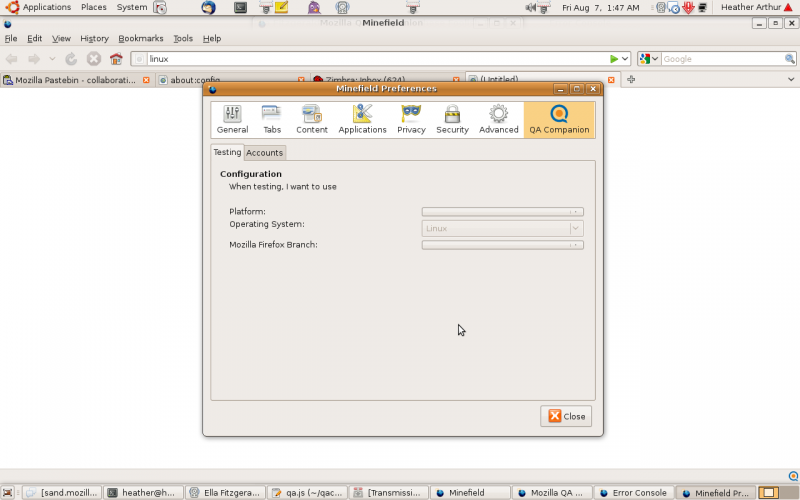Open the Bookmarks menu
This screenshot has height=500, width=800.
click(141, 38)
